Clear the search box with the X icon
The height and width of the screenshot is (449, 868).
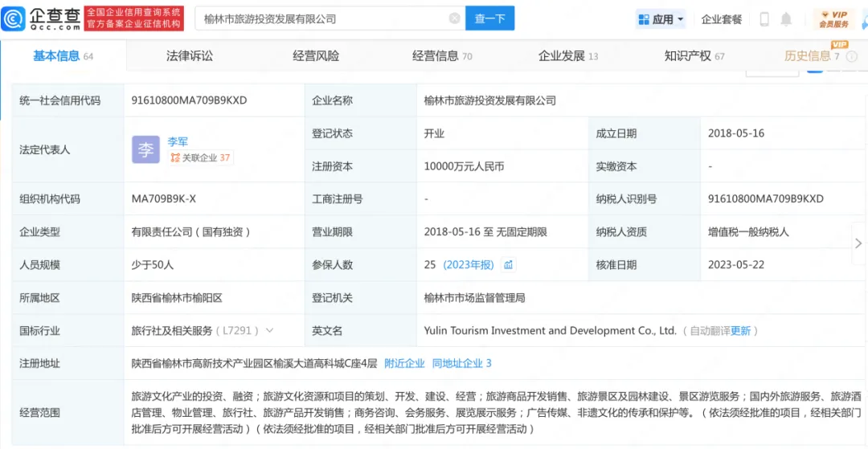click(x=454, y=18)
